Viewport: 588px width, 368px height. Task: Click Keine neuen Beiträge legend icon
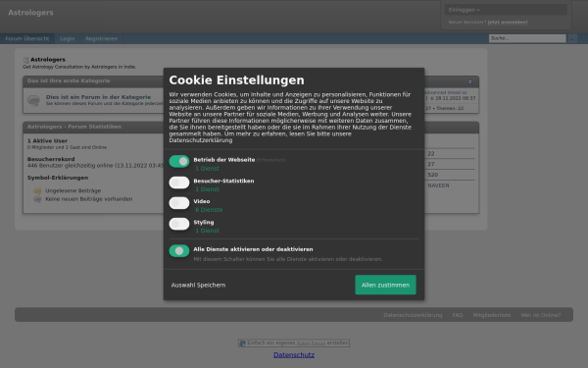pyautogui.click(x=37, y=199)
